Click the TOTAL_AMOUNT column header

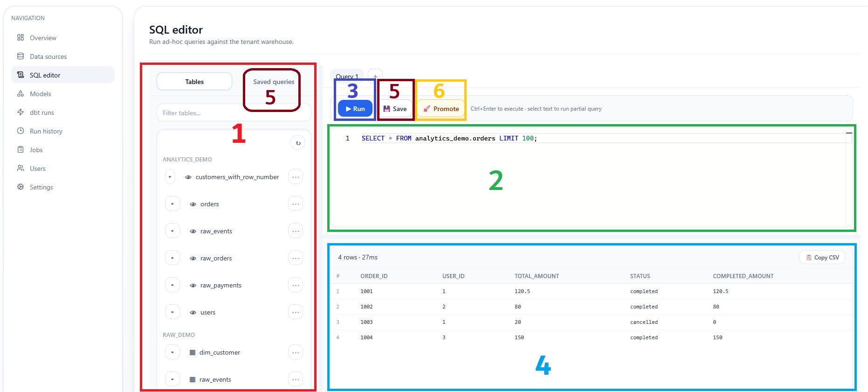(x=537, y=276)
